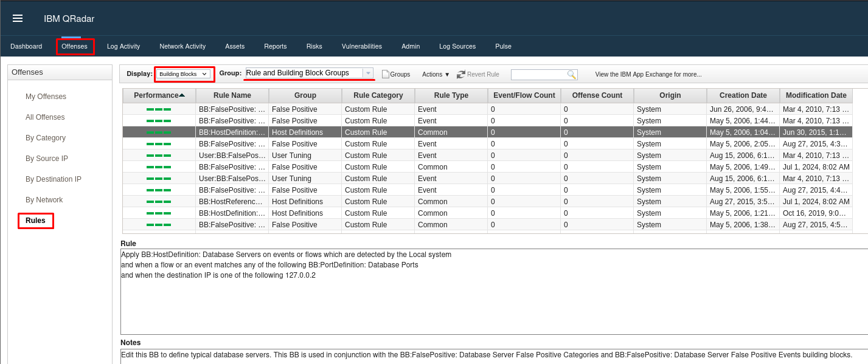Click the 'Jun 30, 2015' modification date cell
Image resolution: width=868 pixels, height=364 pixels.
point(816,132)
